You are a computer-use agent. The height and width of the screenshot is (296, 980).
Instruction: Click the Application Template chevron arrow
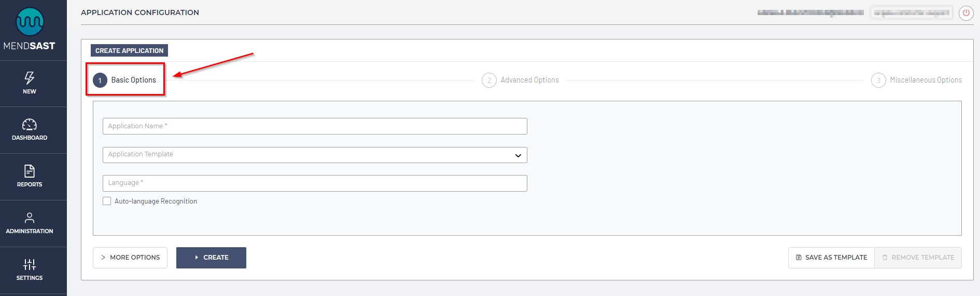click(x=518, y=155)
